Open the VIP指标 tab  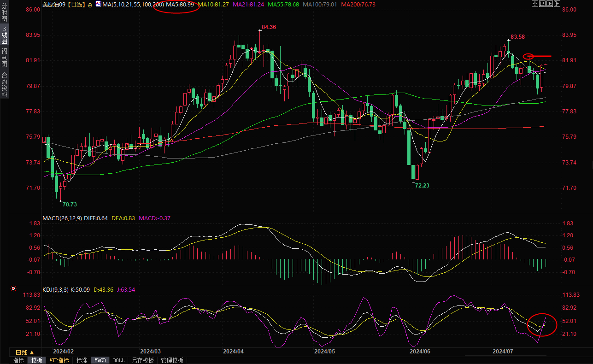(x=59, y=360)
